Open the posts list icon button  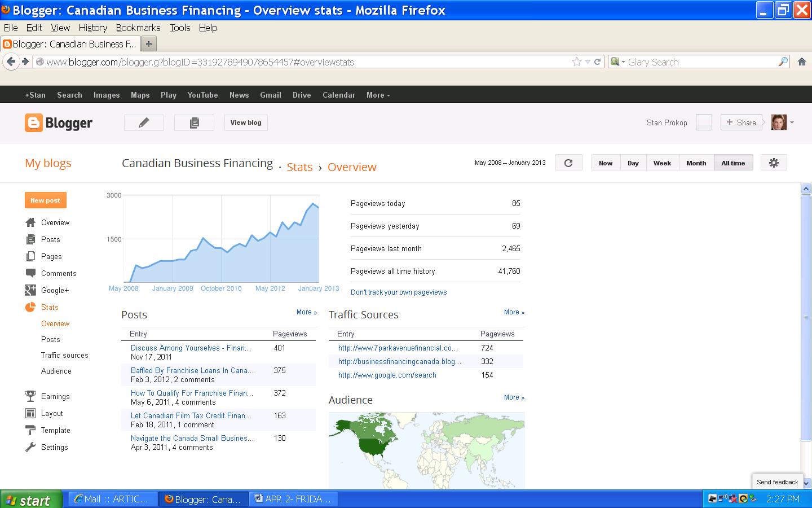click(194, 122)
